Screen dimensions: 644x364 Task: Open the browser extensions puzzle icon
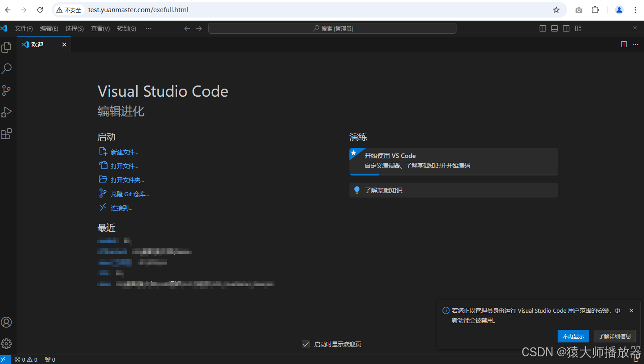(x=595, y=10)
